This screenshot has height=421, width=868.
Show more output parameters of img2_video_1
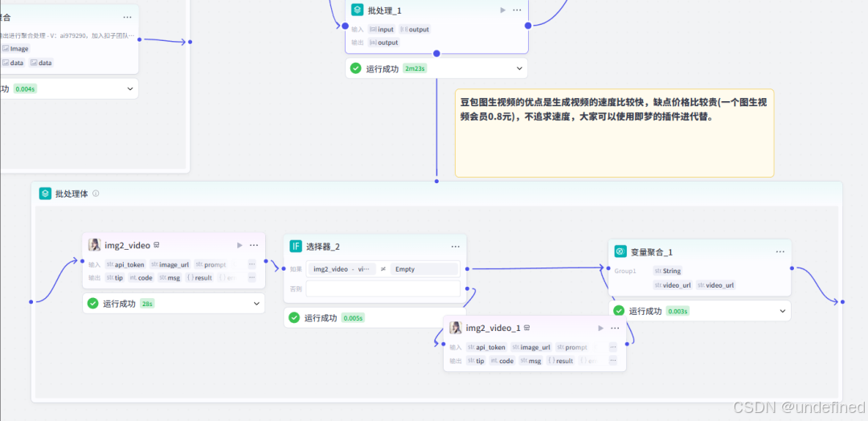(612, 361)
